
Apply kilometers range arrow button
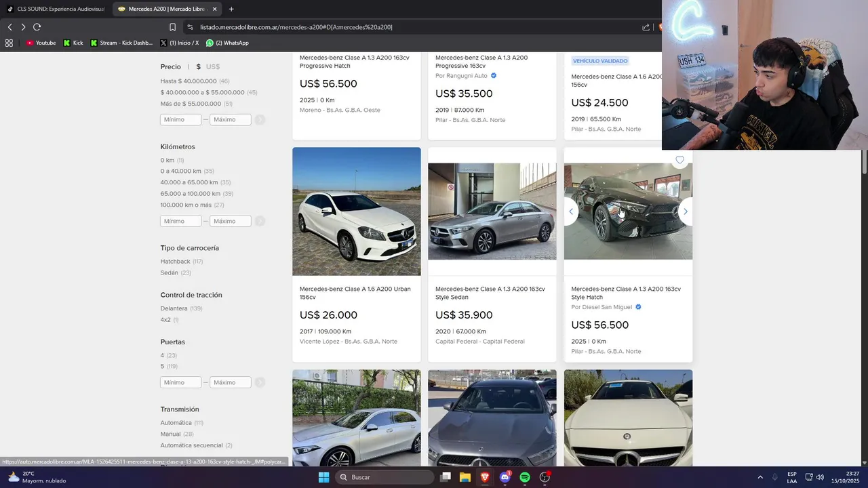tap(260, 221)
